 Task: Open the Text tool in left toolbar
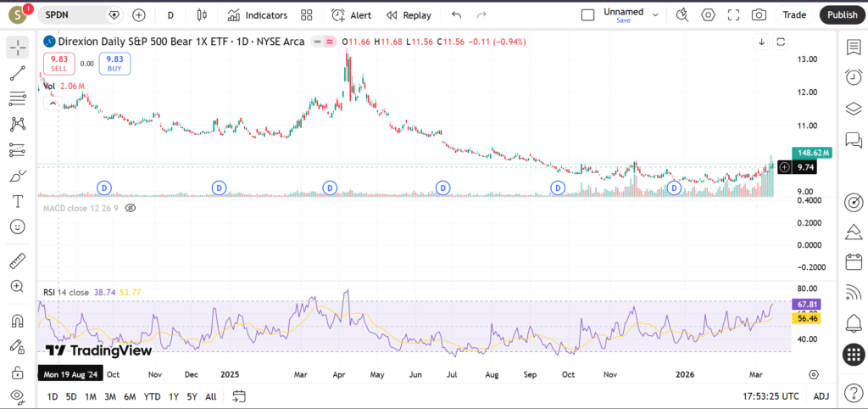pos(17,201)
